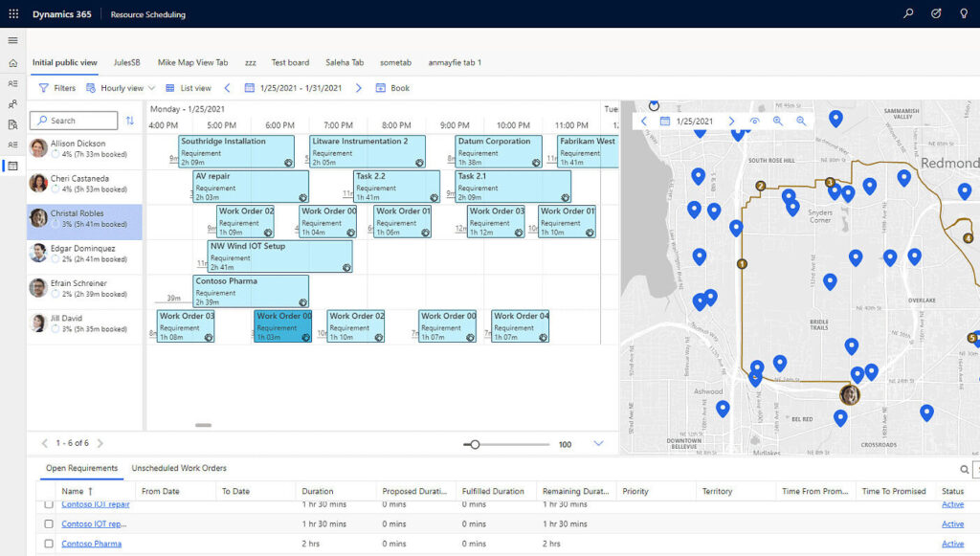Image resolution: width=980 pixels, height=556 pixels.
Task: Select the AV repair booking
Action: [x=251, y=187]
